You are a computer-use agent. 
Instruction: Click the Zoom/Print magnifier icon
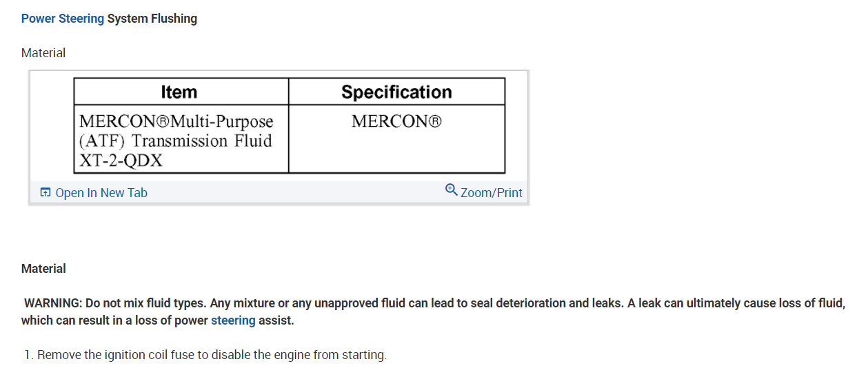[x=452, y=189]
